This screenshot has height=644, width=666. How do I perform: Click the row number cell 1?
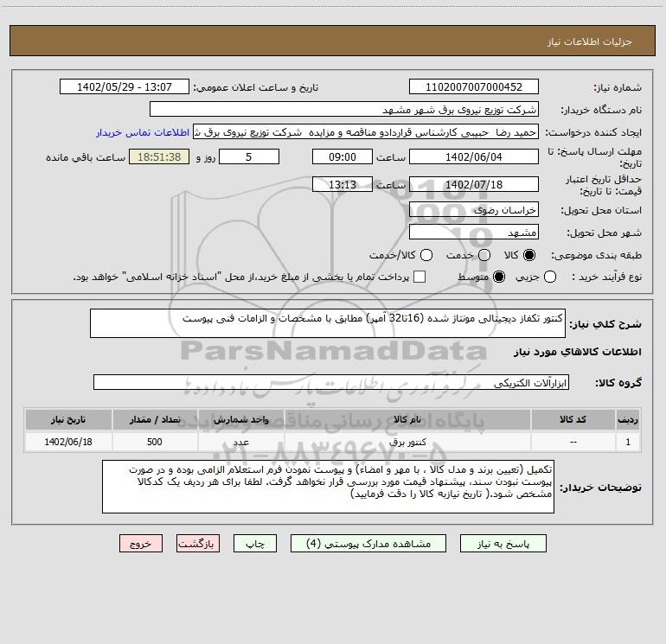628,442
